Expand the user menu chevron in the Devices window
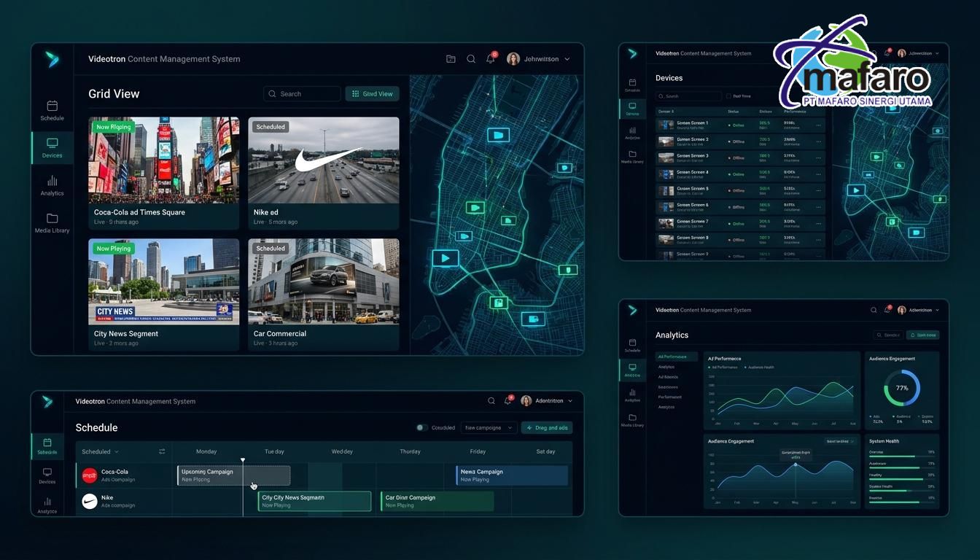The image size is (980, 560). (x=936, y=53)
